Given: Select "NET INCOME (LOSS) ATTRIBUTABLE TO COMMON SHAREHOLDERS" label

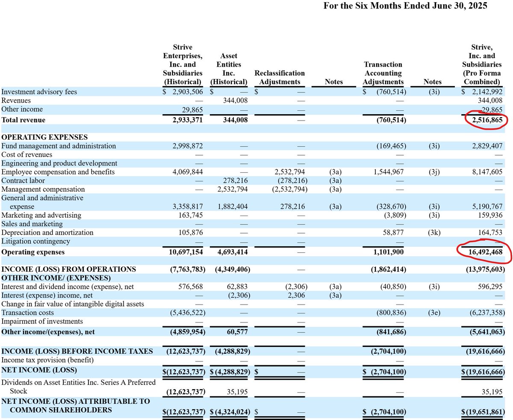Looking at the screenshot, I should tap(76, 405).
